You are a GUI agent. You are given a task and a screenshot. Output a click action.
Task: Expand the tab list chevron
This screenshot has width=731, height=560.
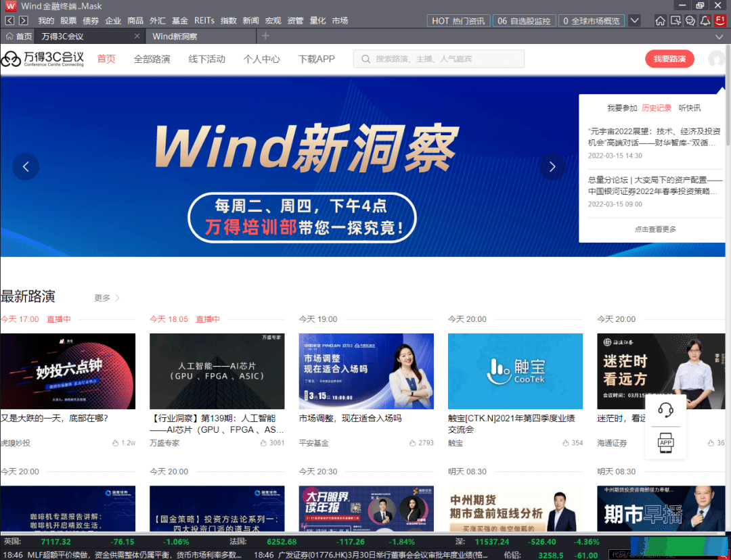pos(718,37)
